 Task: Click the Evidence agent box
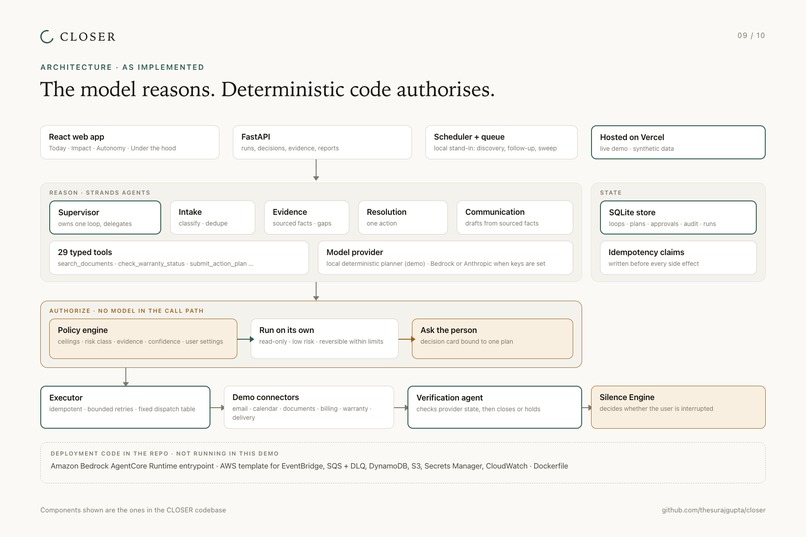point(306,217)
